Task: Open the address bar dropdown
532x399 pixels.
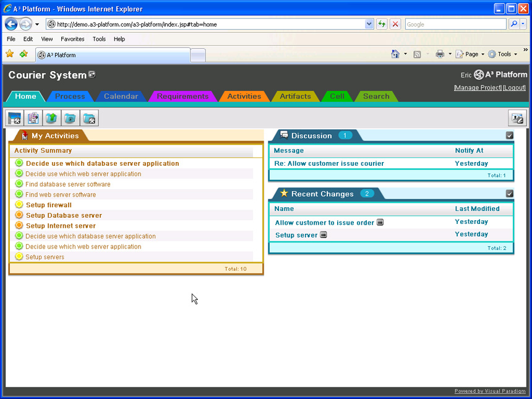Action: (x=369, y=24)
